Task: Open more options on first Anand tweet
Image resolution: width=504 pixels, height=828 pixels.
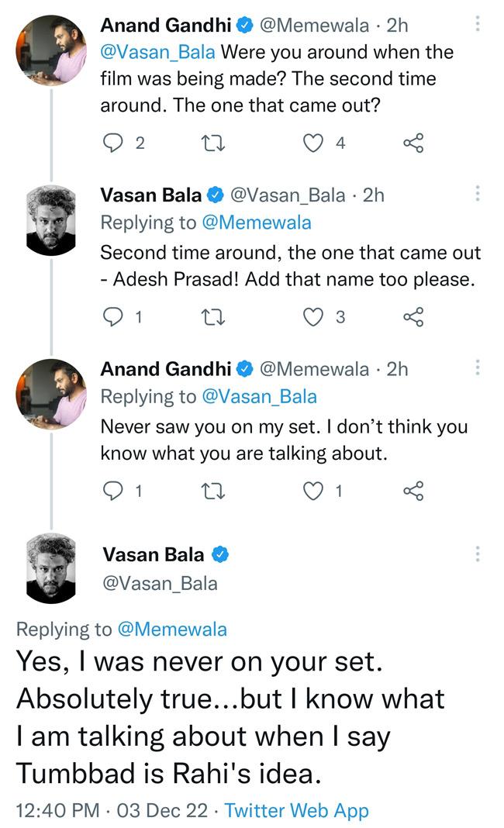Action: pos(478,24)
